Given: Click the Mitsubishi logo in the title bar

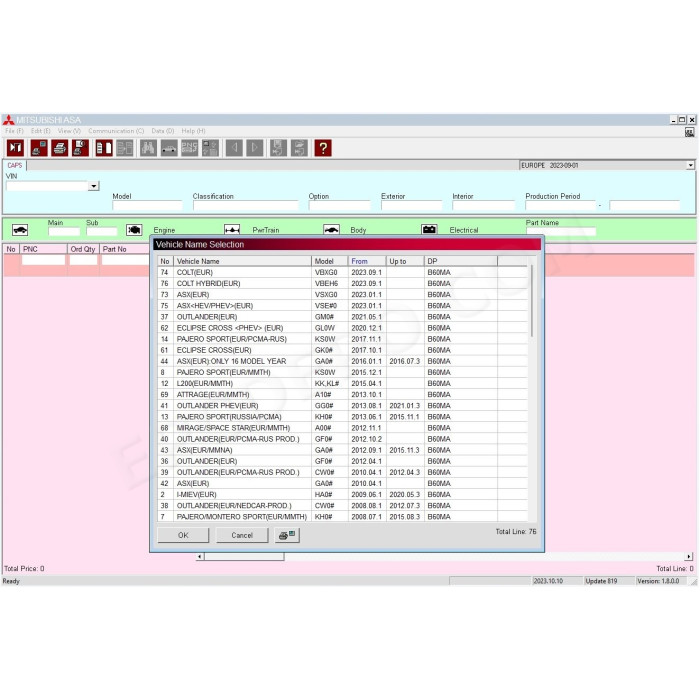Looking at the screenshot, I should pyautogui.click(x=8, y=120).
